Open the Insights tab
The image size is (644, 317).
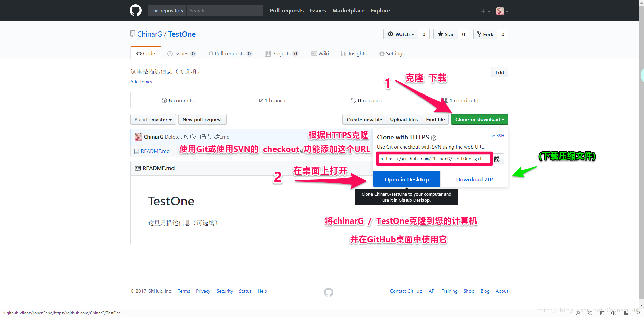(354, 54)
